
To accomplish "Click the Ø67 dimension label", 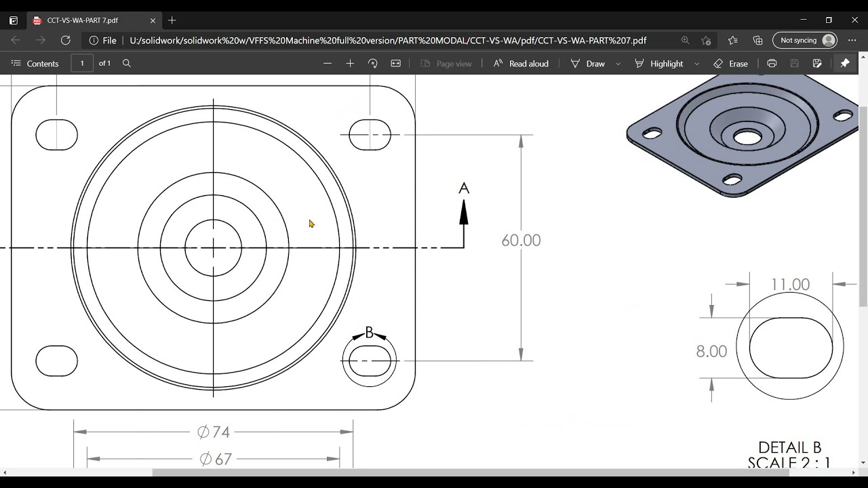I will pyautogui.click(x=215, y=459).
